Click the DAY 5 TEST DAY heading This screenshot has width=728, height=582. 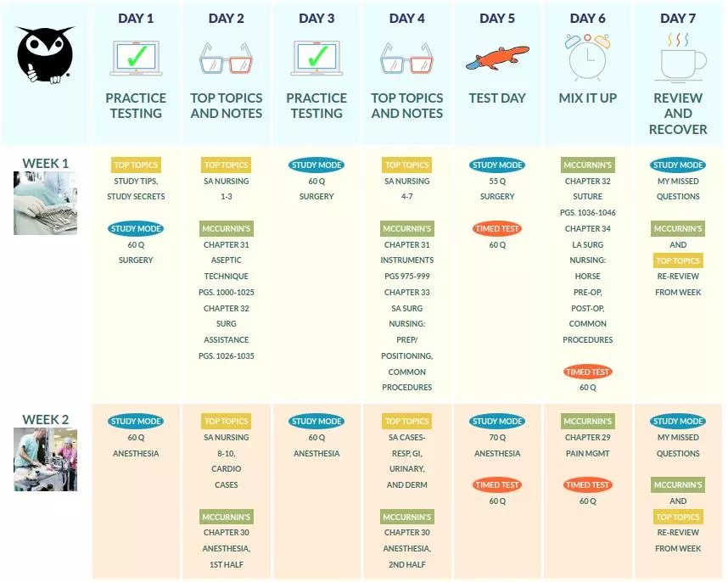click(x=497, y=98)
